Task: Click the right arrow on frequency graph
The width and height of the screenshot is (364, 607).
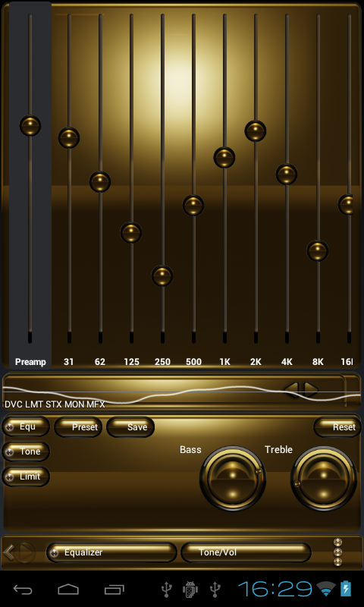Action: (311, 390)
